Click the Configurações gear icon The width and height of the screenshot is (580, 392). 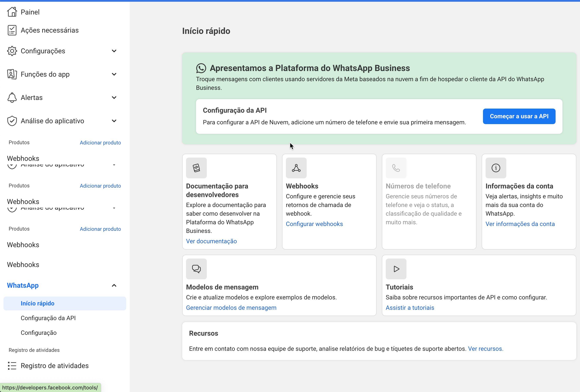point(12,51)
